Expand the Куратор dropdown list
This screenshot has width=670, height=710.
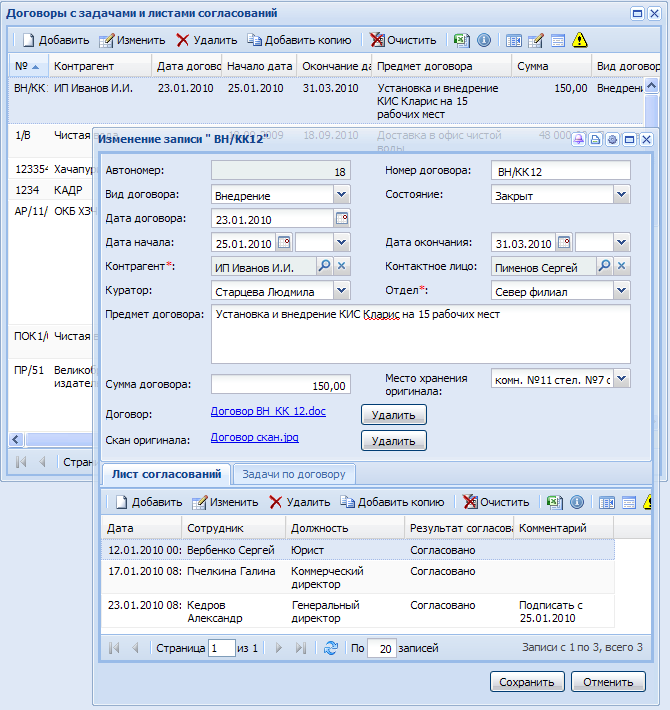(x=342, y=291)
